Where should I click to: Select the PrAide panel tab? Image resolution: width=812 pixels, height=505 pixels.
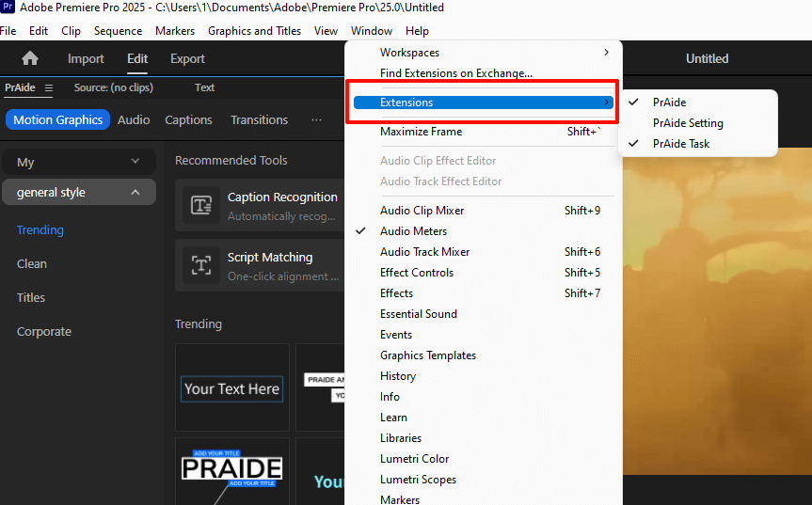click(20, 87)
